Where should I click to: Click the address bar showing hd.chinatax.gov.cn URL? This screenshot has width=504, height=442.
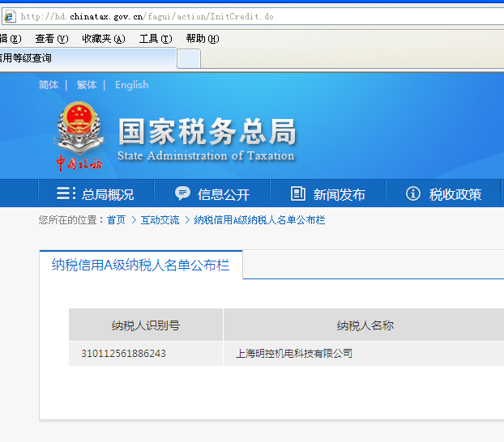click(243, 16)
